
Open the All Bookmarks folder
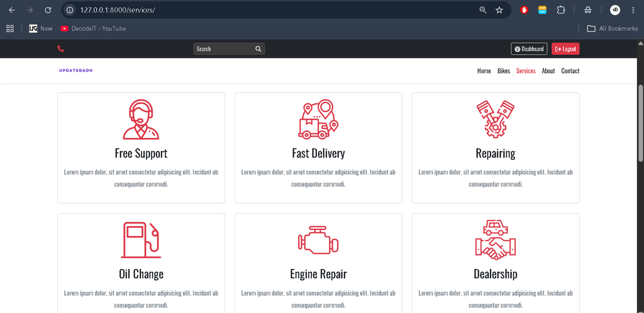pyautogui.click(x=613, y=28)
